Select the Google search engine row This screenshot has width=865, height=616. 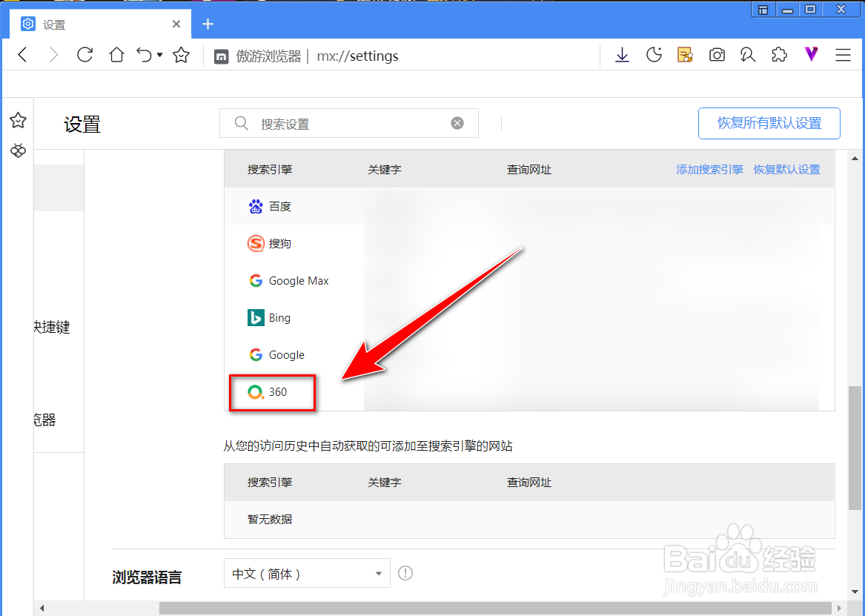(529, 354)
